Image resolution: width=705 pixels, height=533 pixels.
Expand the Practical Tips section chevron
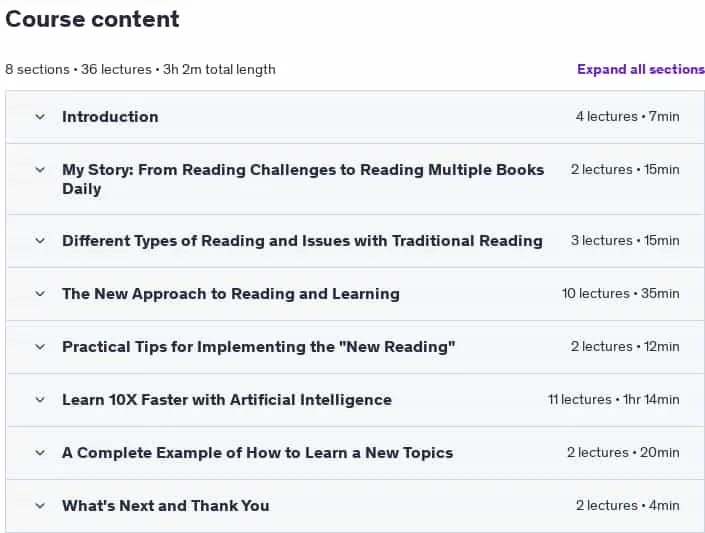(40, 347)
